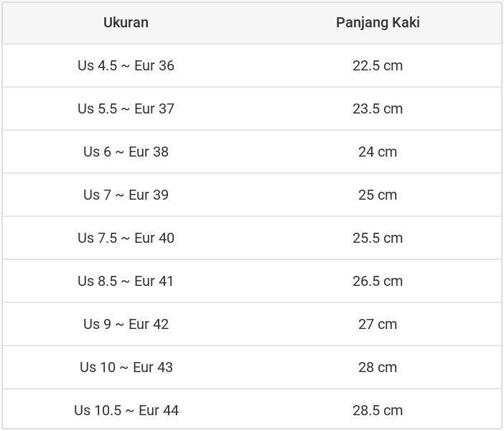The height and width of the screenshot is (431, 504).
Task: Select the Us 6 ~ Eur 38 cell
Action: tap(126, 152)
